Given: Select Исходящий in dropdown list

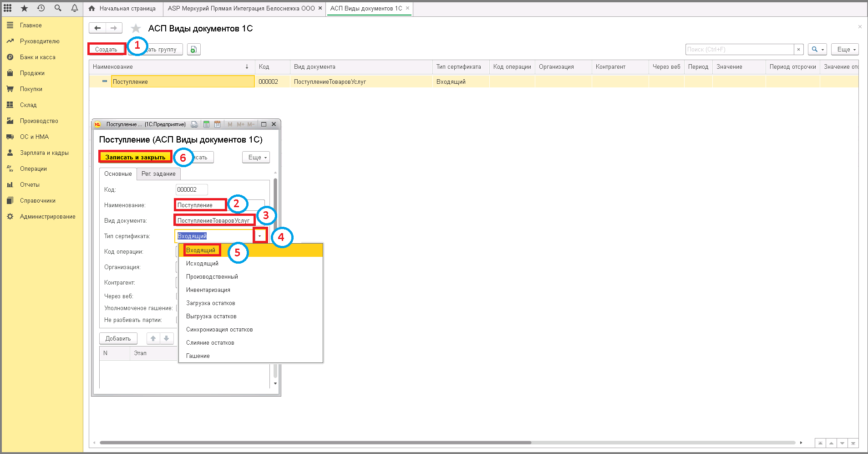Looking at the screenshot, I should coord(251,264).
